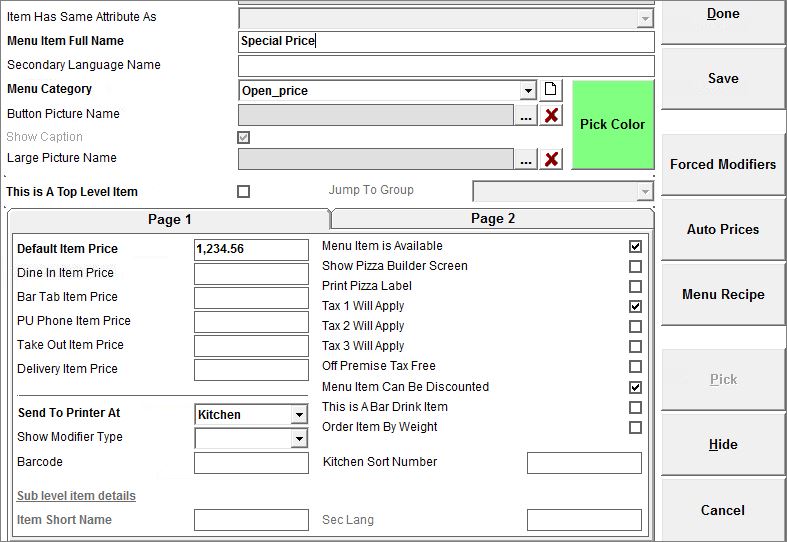Click the Dine In Item Price field
This screenshot has width=787, height=542.
coord(251,274)
